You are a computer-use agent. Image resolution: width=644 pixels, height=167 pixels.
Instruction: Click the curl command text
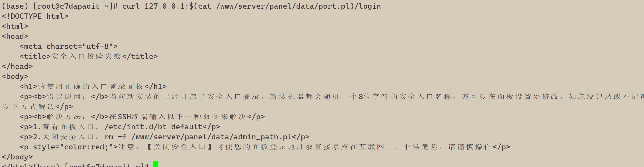[251, 6]
